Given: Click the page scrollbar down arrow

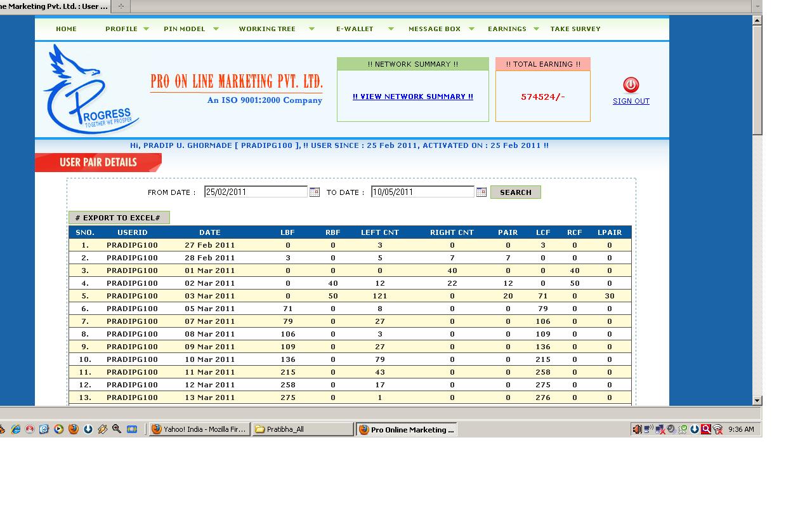Looking at the screenshot, I should click(x=757, y=400).
